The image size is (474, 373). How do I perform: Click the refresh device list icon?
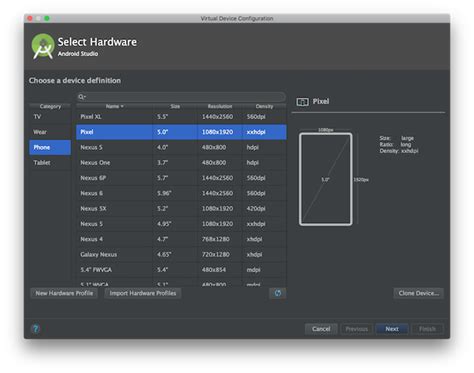pyautogui.click(x=278, y=293)
